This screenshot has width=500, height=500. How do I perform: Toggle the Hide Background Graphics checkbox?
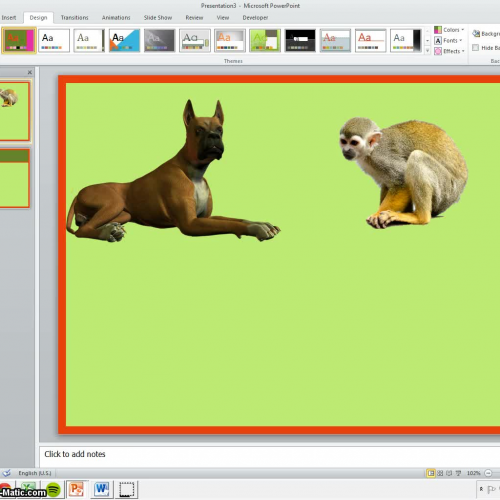(476, 48)
